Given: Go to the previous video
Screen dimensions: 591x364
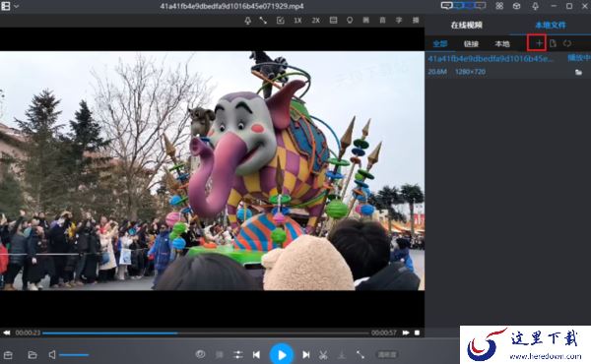Looking at the screenshot, I should 256,354.
